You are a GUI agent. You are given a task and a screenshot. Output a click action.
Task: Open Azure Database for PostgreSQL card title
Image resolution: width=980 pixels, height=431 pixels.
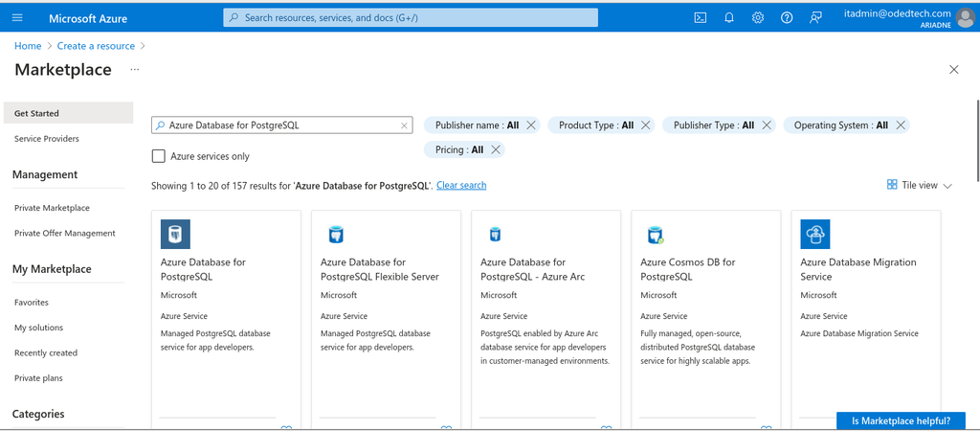click(x=203, y=269)
